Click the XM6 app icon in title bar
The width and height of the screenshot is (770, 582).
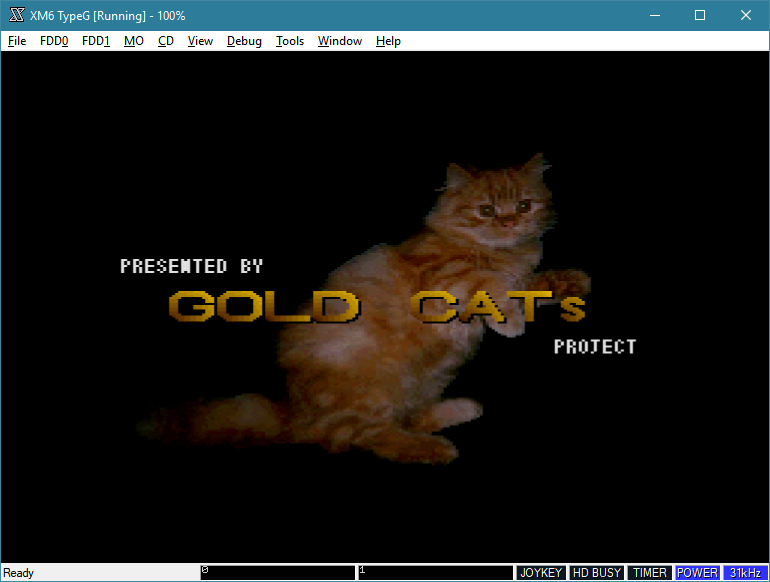[16, 16]
